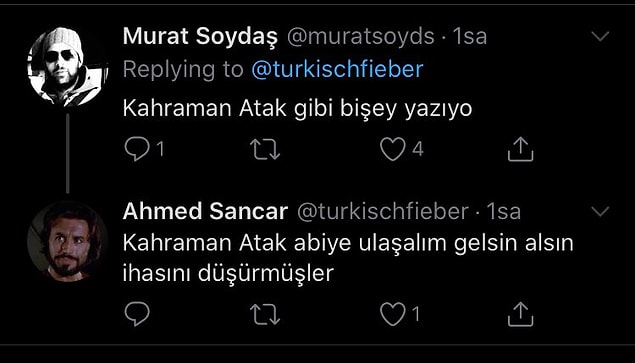635x363 pixels.
Task: Click the @turkischfieber mention link in reply
Action: (x=337, y=69)
